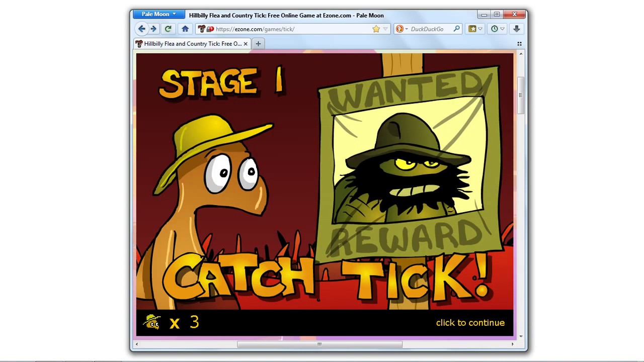644x362 pixels.
Task: Open the tab groups / list all tabs button
Action: 519,44
